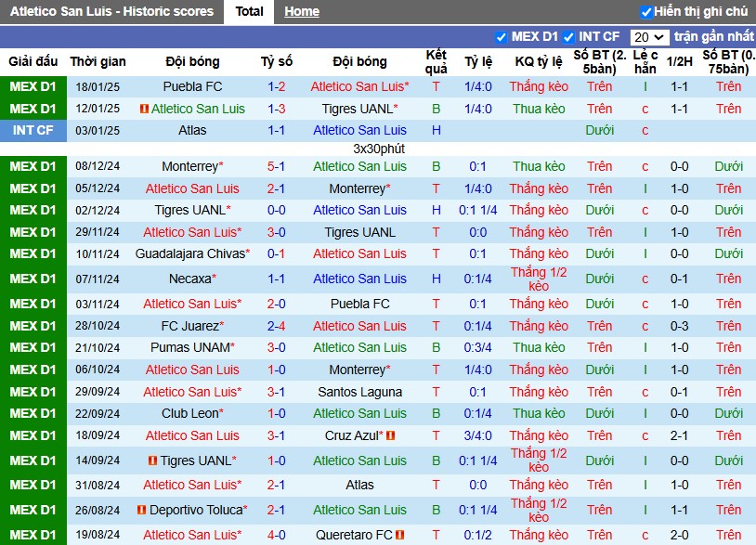Toggle the Hiển thị ghi chú checkbox
The image size is (756, 545).
(646, 12)
